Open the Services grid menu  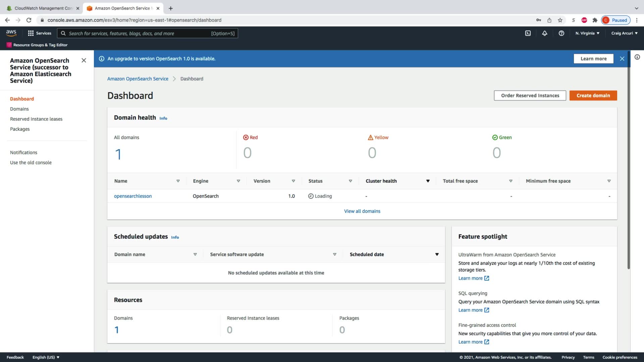[40, 33]
